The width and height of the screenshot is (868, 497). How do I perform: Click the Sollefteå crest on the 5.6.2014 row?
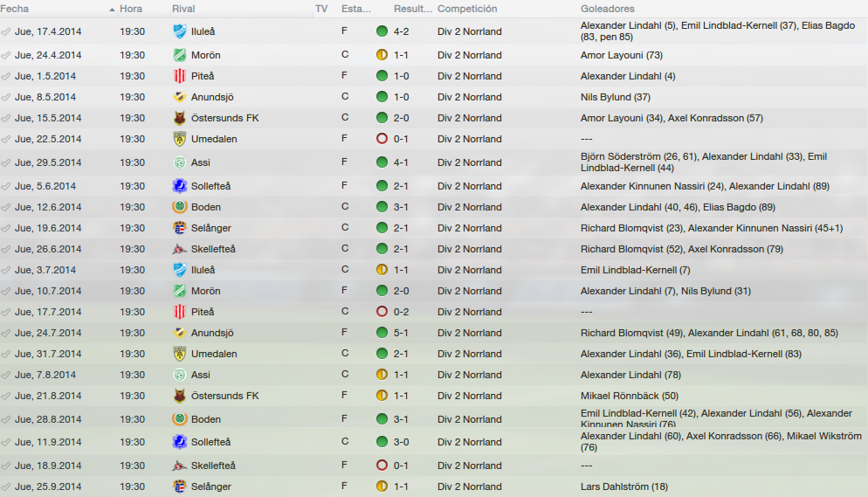(x=179, y=186)
